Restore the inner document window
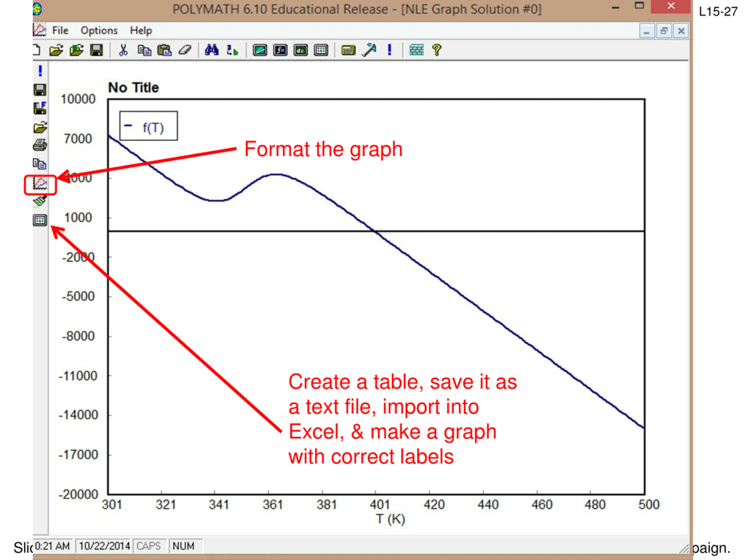The width and height of the screenshot is (747, 560). (664, 31)
